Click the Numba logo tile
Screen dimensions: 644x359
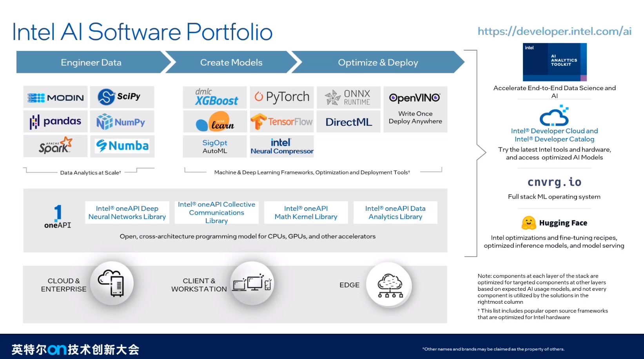122,146
